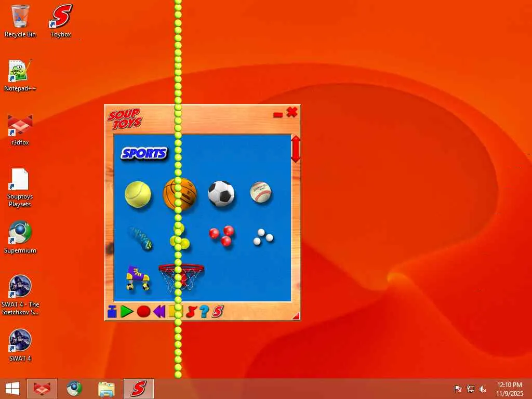Pick the basketball hoop toy
The image size is (532, 399).
[x=181, y=277]
